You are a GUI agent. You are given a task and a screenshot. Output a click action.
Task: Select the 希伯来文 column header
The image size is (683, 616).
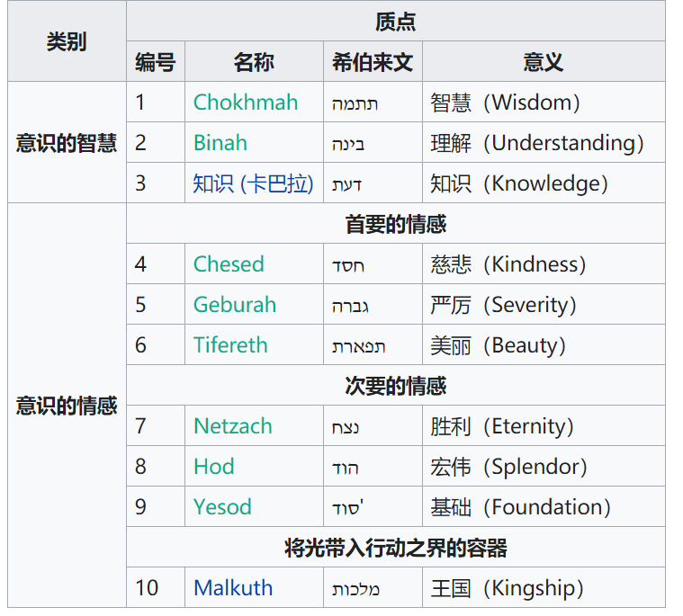[x=373, y=62]
